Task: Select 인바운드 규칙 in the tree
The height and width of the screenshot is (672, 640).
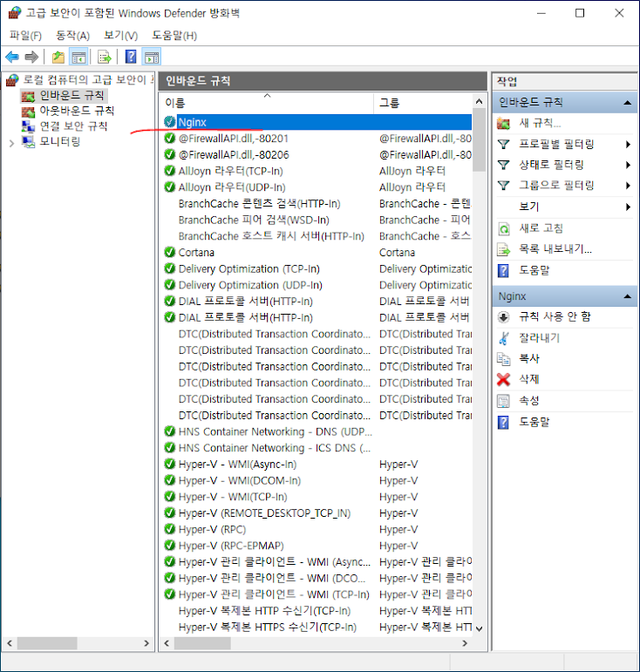Action: click(x=71, y=96)
